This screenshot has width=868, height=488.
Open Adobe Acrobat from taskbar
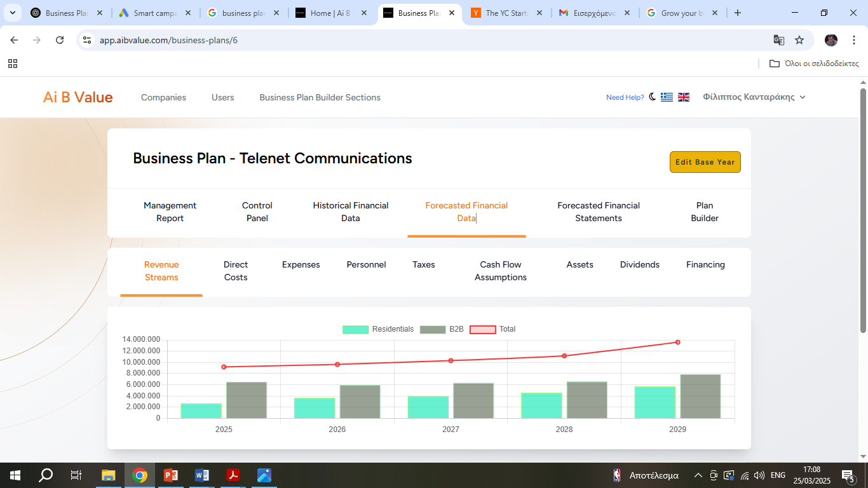point(233,475)
